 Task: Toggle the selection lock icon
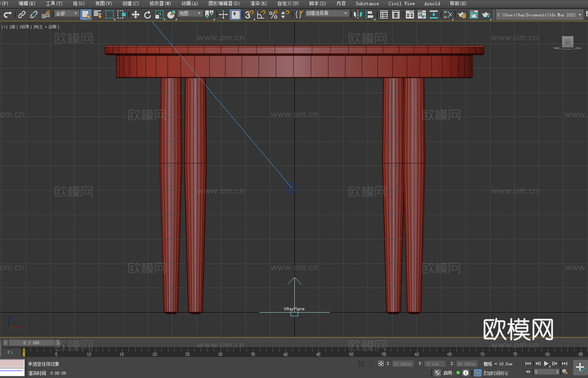371,364
